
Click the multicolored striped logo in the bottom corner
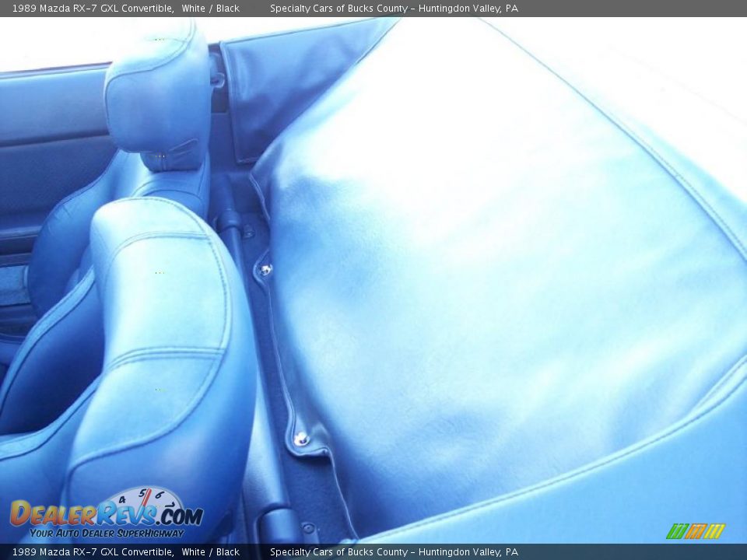coord(695,531)
